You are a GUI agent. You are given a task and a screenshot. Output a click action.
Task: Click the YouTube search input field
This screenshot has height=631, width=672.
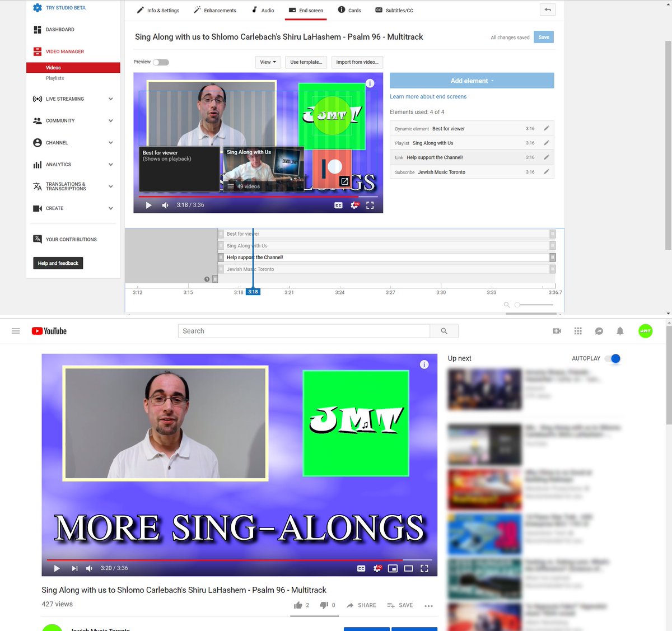[303, 331]
